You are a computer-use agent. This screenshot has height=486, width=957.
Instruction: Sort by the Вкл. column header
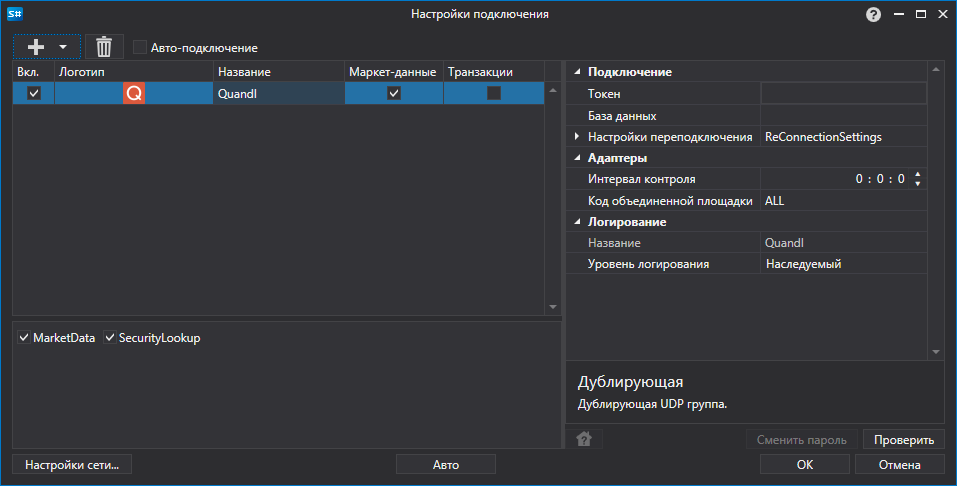[x=34, y=72]
